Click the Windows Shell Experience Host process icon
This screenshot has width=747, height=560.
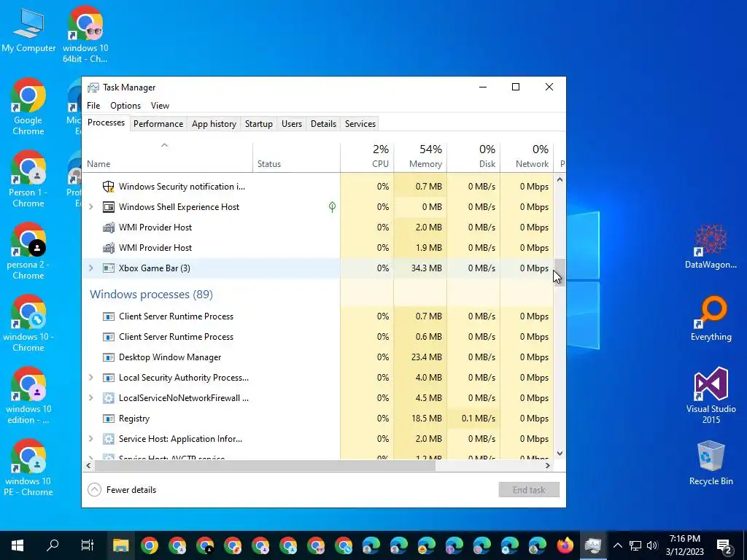109,206
